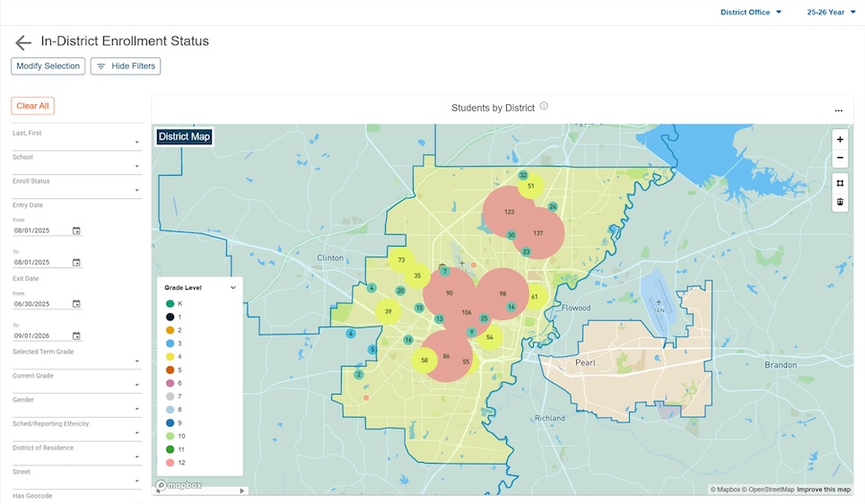Toggle grade 2 legend swatch

click(x=170, y=330)
